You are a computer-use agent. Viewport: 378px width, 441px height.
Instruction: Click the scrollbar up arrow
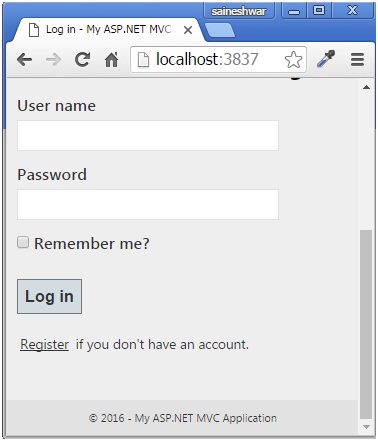pyautogui.click(x=366, y=87)
